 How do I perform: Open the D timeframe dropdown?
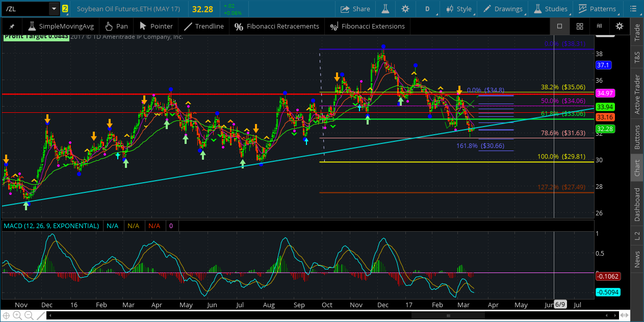427,9
